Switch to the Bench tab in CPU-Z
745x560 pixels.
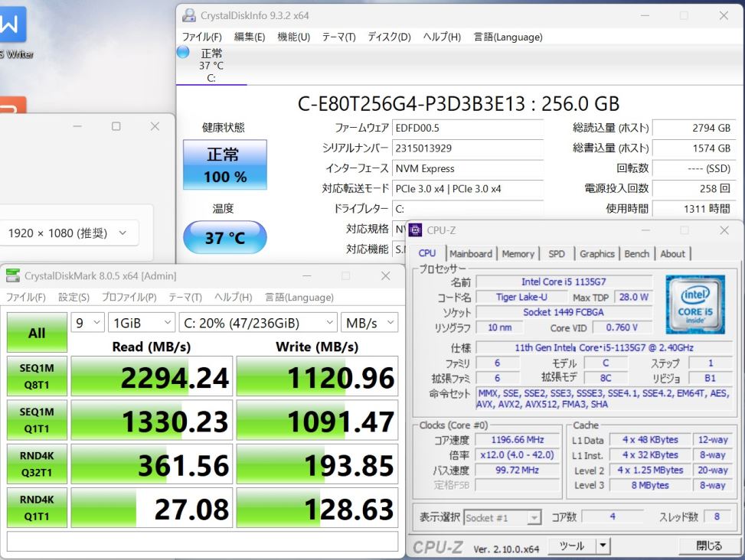[637, 254]
